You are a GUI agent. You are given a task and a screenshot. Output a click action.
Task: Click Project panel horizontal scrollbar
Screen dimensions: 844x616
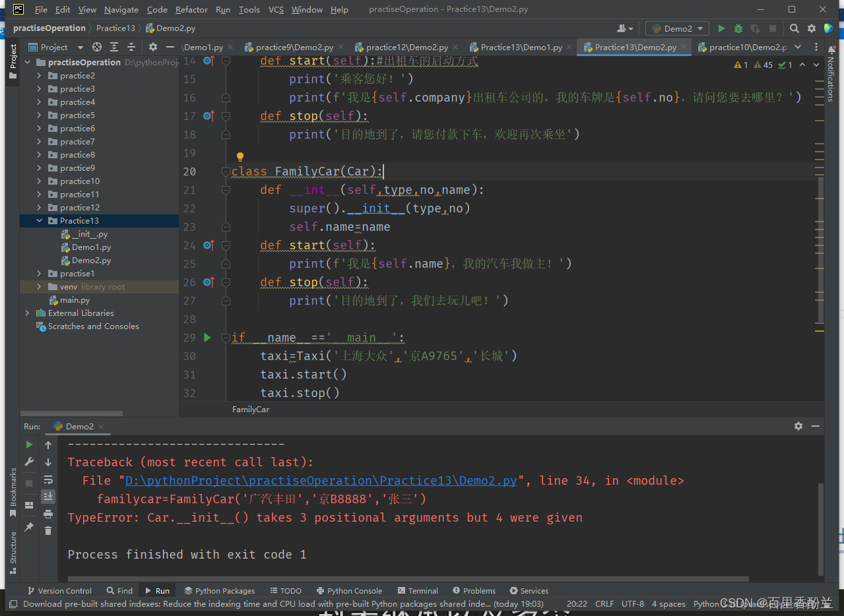coord(71,414)
